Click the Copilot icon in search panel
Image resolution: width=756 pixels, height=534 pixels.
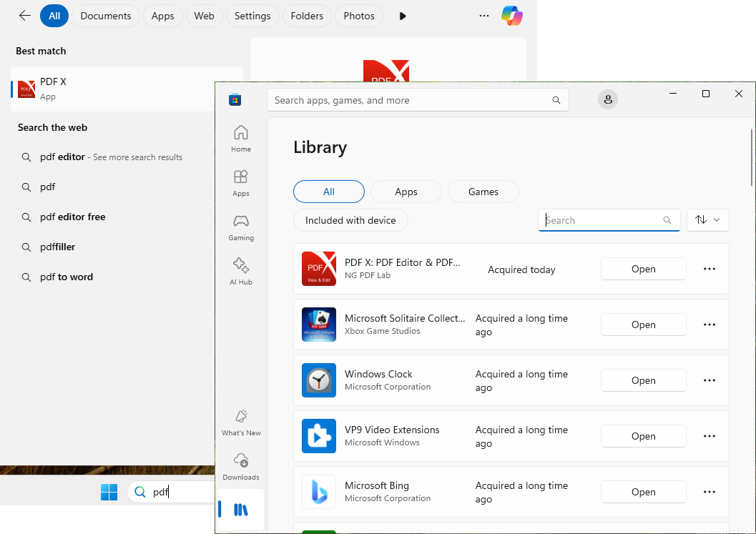tap(511, 16)
